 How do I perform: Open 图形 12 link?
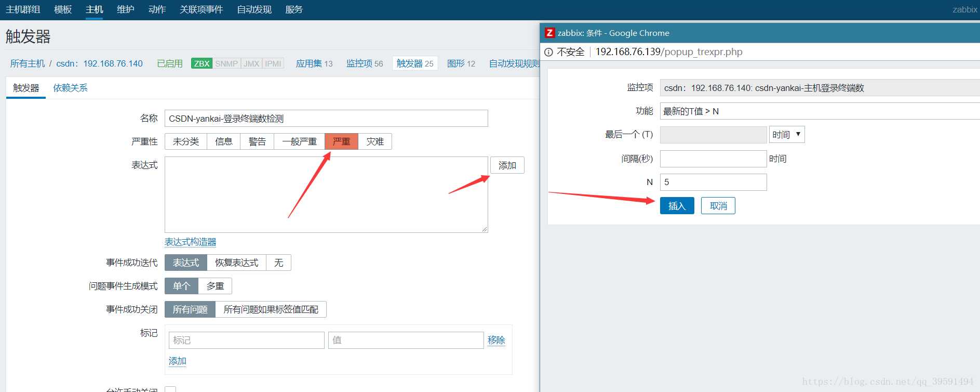click(x=461, y=63)
